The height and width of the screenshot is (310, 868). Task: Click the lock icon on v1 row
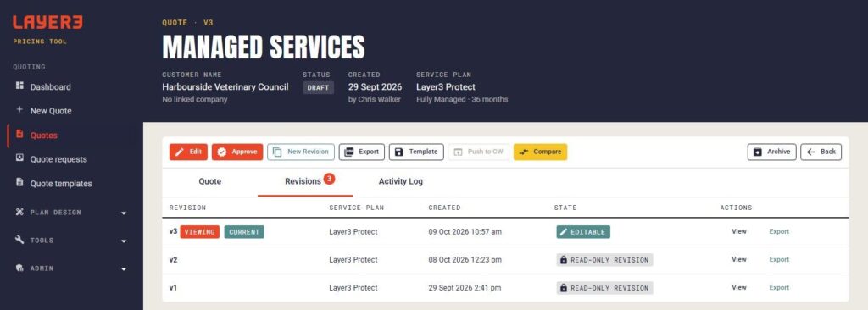coord(564,288)
